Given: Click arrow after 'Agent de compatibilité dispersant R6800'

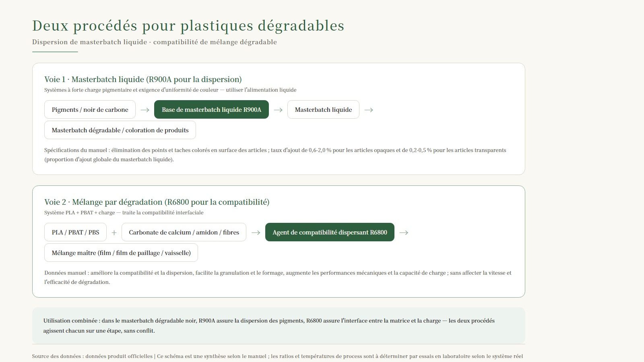Looking at the screenshot, I should pyautogui.click(x=404, y=232).
